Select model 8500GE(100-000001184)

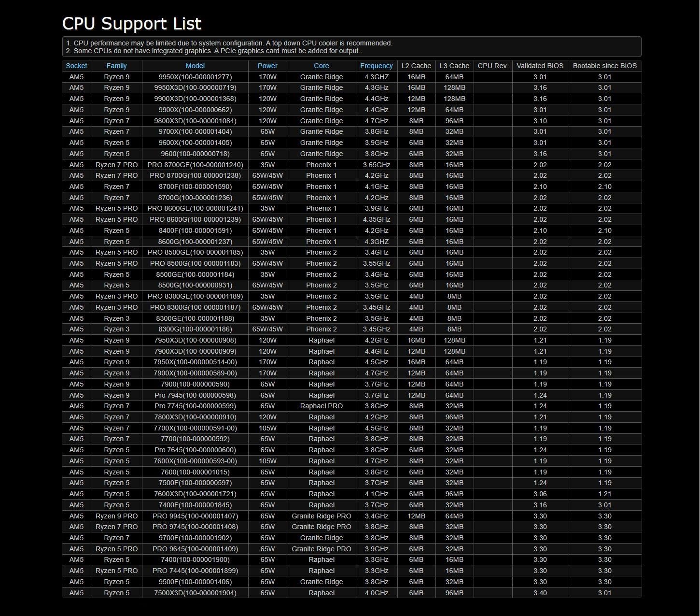click(x=195, y=274)
